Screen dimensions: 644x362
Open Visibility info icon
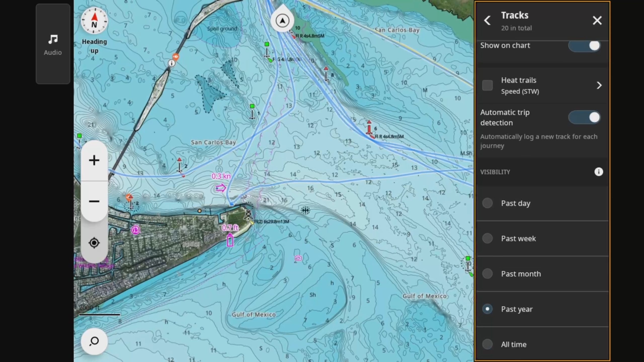tap(598, 172)
